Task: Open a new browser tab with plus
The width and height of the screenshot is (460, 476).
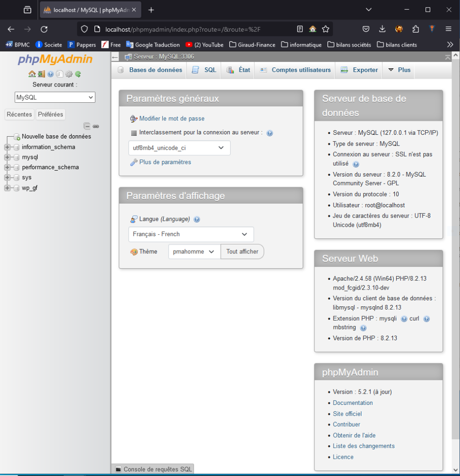Action: coord(151,10)
